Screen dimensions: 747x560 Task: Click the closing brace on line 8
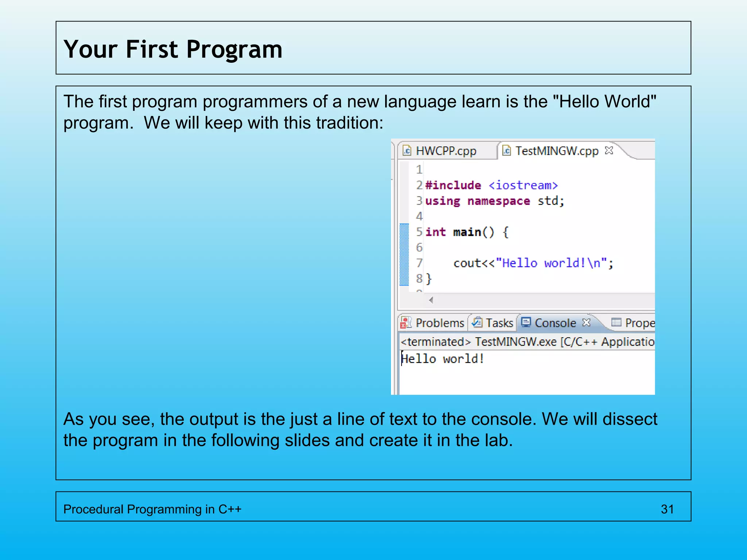(x=429, y=279)
